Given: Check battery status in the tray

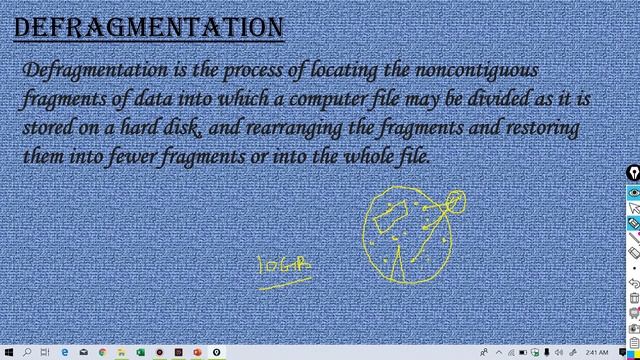Looking at the screenshot, I should point(523,352).
